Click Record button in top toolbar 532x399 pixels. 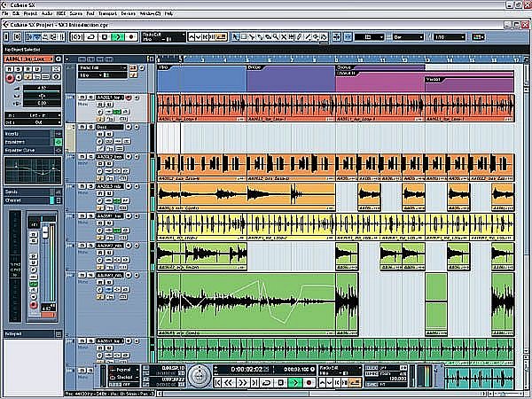click(131, 37)
